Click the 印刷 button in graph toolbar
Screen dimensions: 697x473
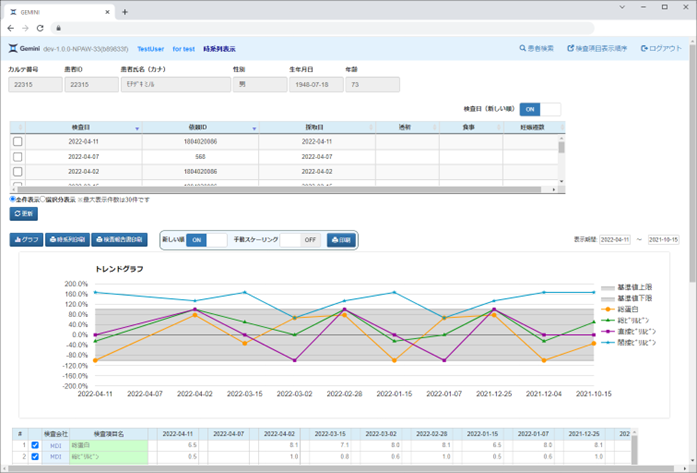pos(341,240)
